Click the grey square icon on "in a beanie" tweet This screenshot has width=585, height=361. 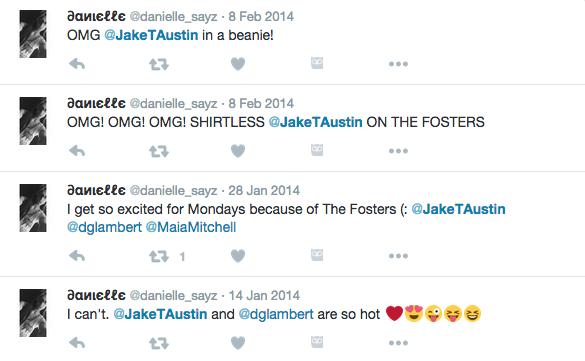[x=317, y=63]
